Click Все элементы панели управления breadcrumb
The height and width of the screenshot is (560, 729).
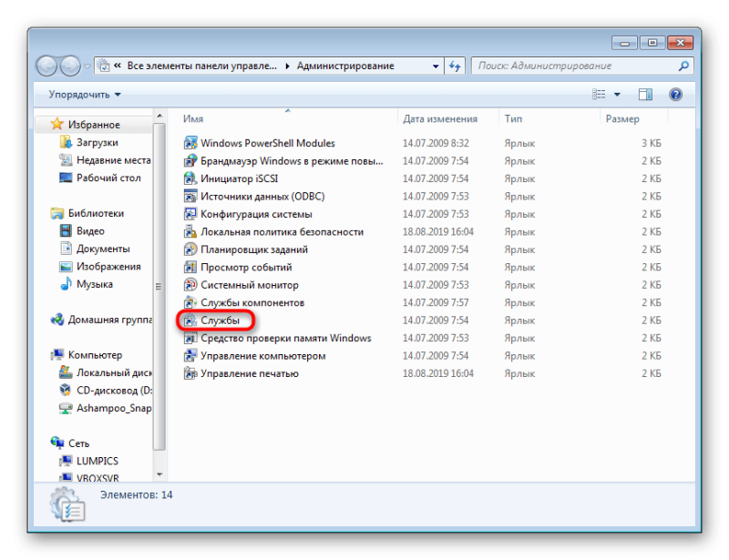(x=201, y=66)
